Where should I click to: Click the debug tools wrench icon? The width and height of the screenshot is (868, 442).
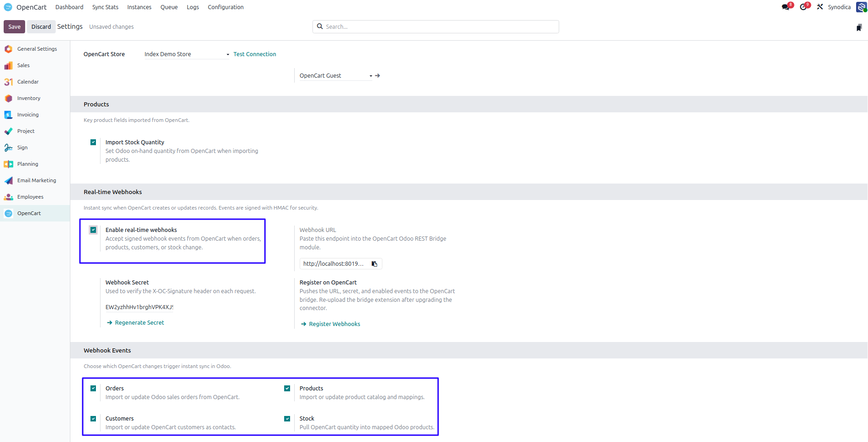click(x=820, y=7)
